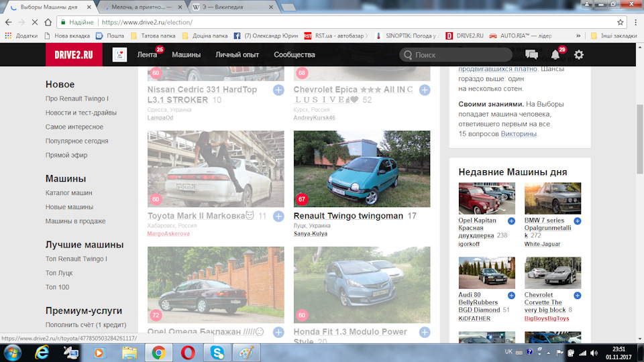This screenshot has height=362, width=644.
Task: Open messages chat bubbles icon
Action: click(531, 54)
